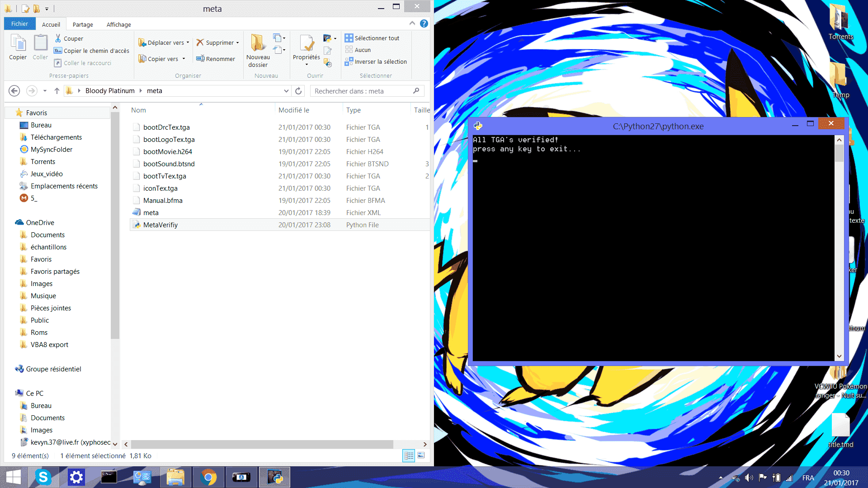
Task: Select Ce PC in the navigation pane
Action: click(x=34, y=394)
